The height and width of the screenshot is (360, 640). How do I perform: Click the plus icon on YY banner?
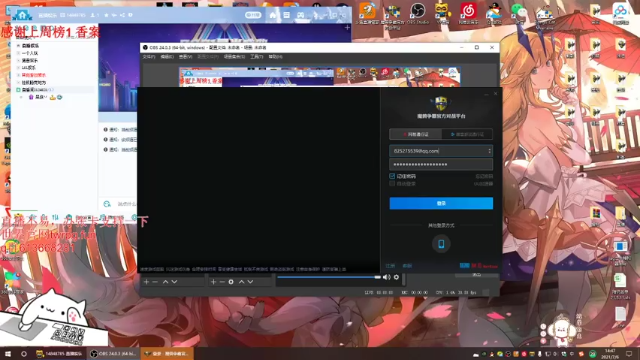pyautogui.click(x=347, y=27)
